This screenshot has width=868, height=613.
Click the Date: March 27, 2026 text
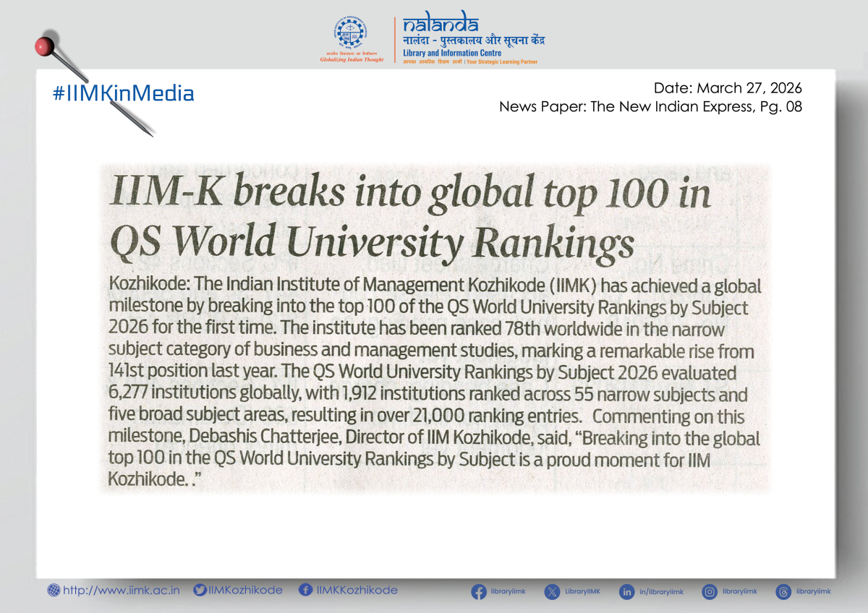(x=728, y=89)
